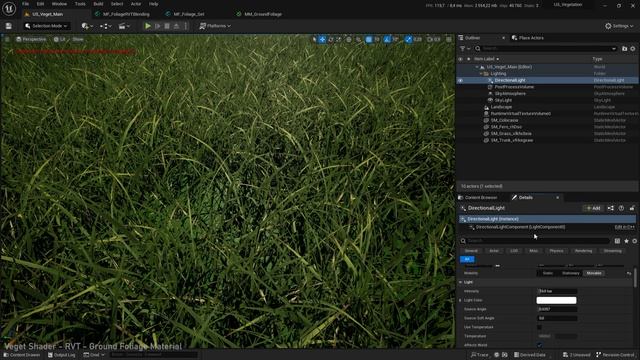640x360 pixels.
Task: Toggle grid snapping in viewport
Action: [x=369, y=39]
